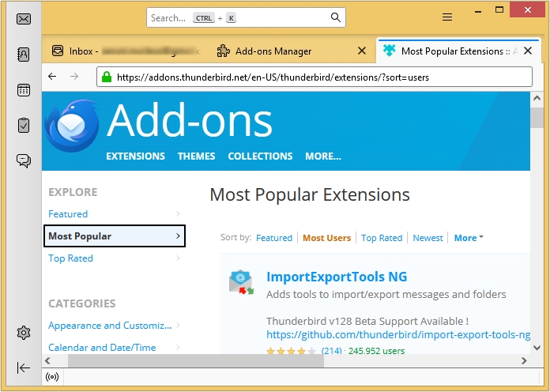Open Settings gear in spaces toolbar
550x392 pixels.
[24, 333]
